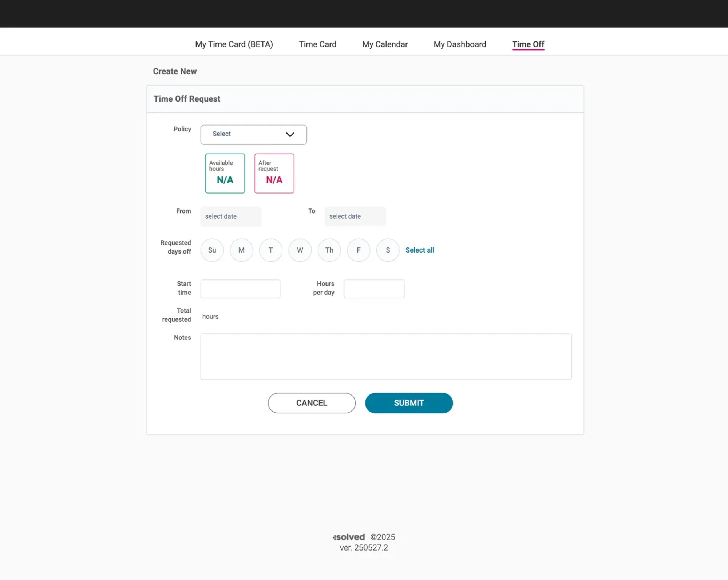
Task: Open My Dashboard
Action: click(x=460, y=44)
